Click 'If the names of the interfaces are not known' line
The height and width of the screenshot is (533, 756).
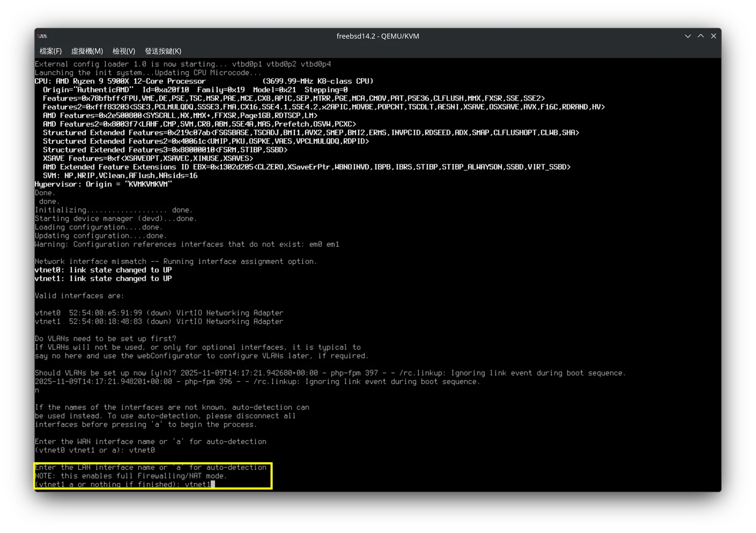click(172, 407)
